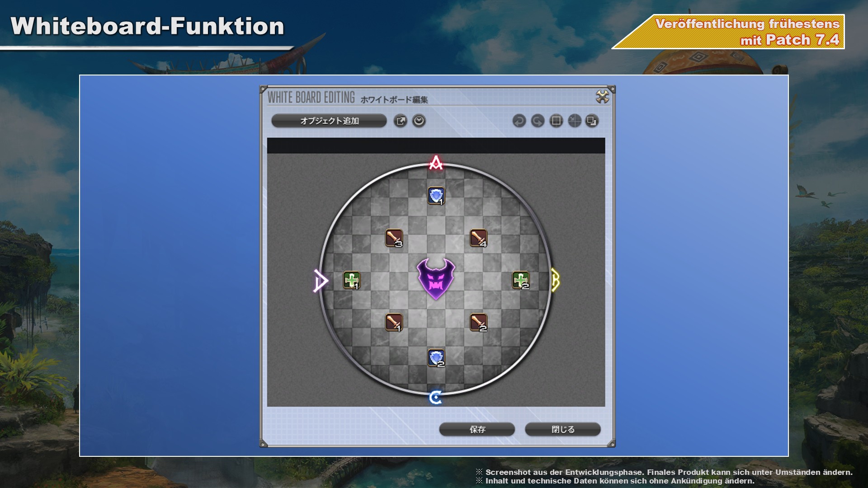Select the Tank 1 shield icon
The width and height of the screenshot is (868, 488).
tap(436, 196)
